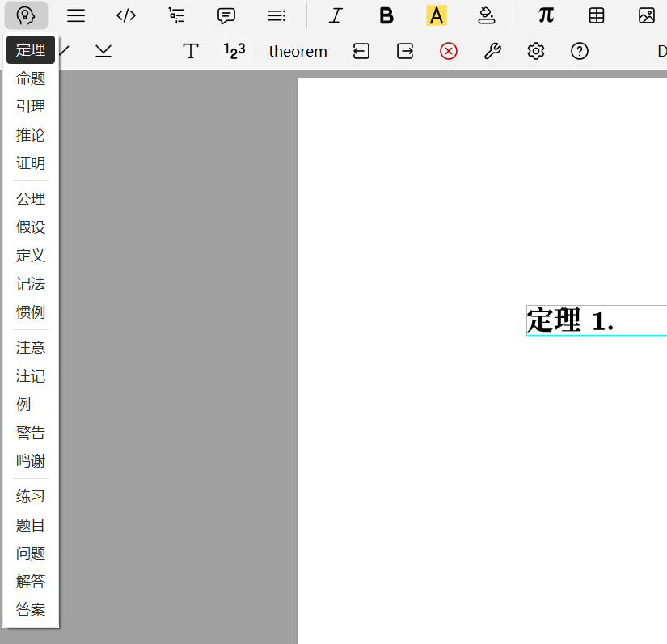
Task: Apply italic formatting with the I icon
Action: pos(336,15)
